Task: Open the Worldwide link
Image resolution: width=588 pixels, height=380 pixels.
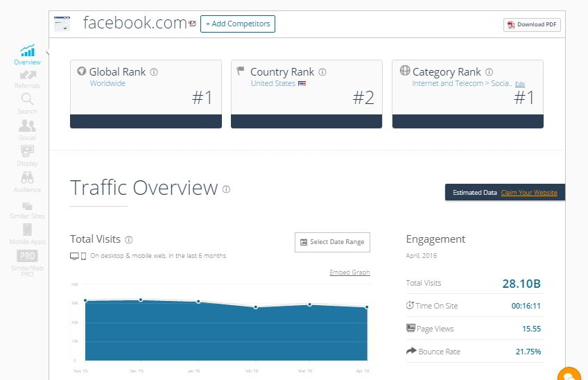Action: [107, 83]
